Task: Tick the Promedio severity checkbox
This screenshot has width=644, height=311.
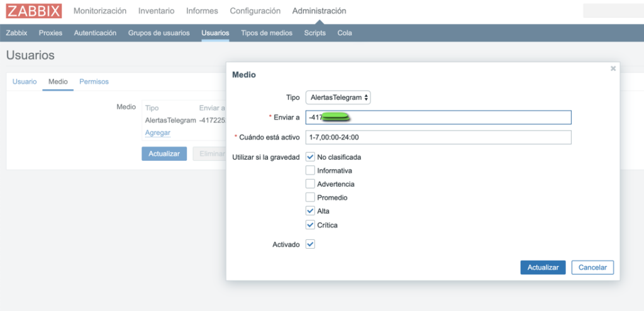Action: point(310,197)
